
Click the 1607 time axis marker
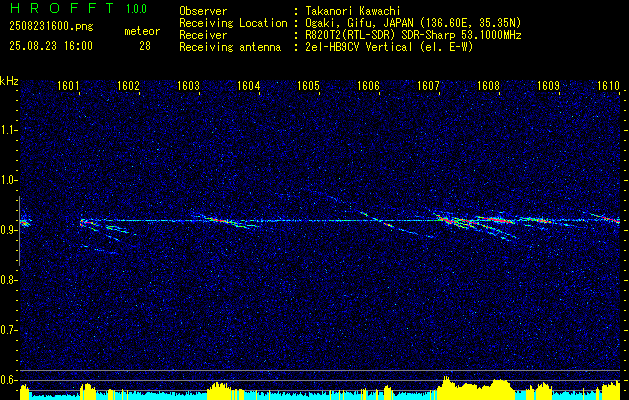point(428,85)
